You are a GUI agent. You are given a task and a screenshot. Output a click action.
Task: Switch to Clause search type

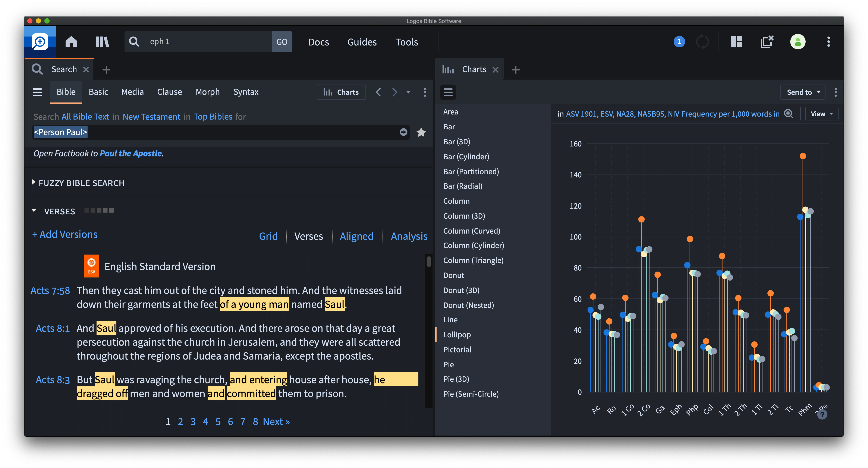[169, 92]
